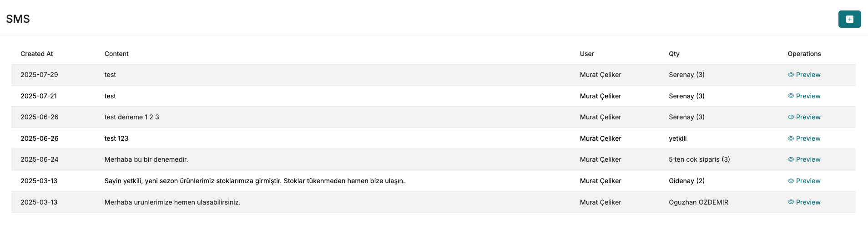Screen dimensions: 868x241
Task: Select the 'Sayin yetkili' message content cell
Action: point(254,181)
